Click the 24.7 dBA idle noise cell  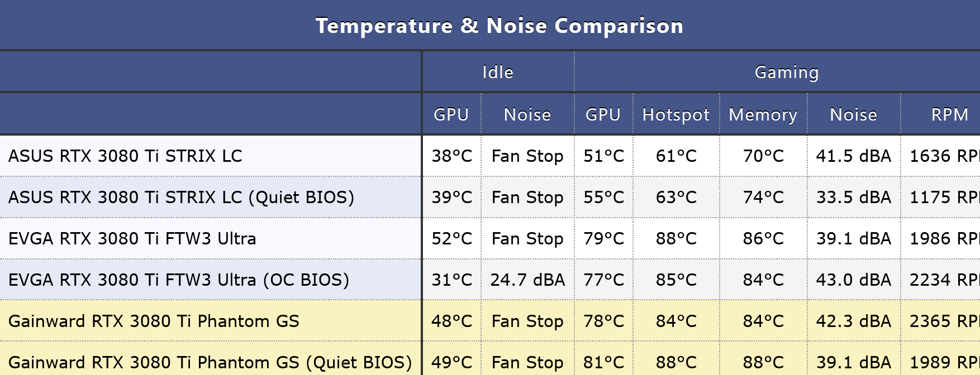tap(527, 280)
